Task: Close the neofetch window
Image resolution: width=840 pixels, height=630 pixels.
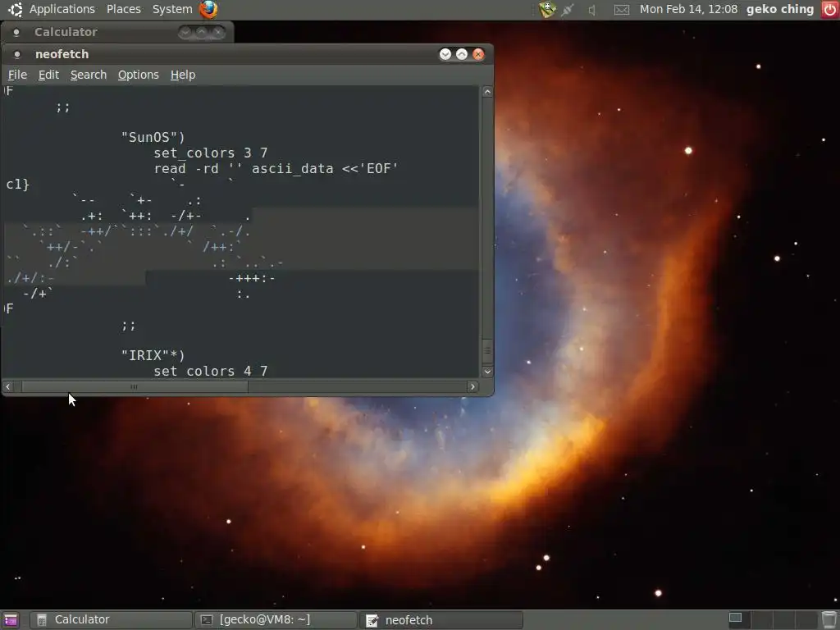Action: (x=478, y=54)
